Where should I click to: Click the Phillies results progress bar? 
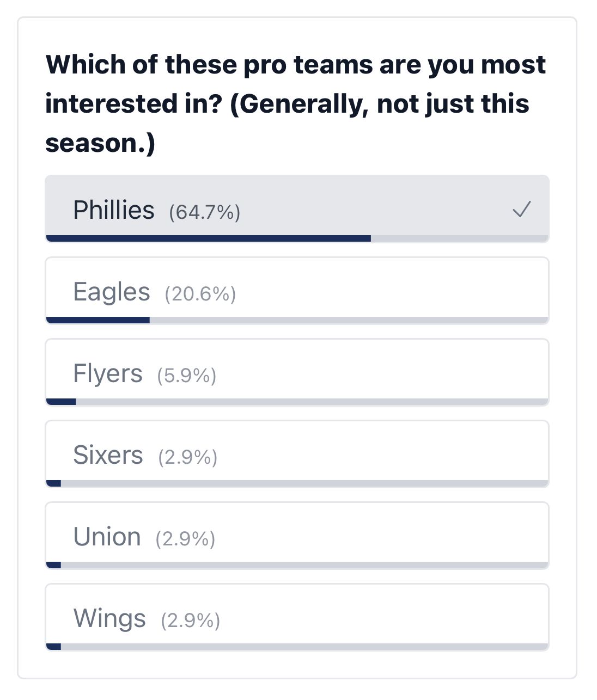pyautogui.click(x=297, y=238)
